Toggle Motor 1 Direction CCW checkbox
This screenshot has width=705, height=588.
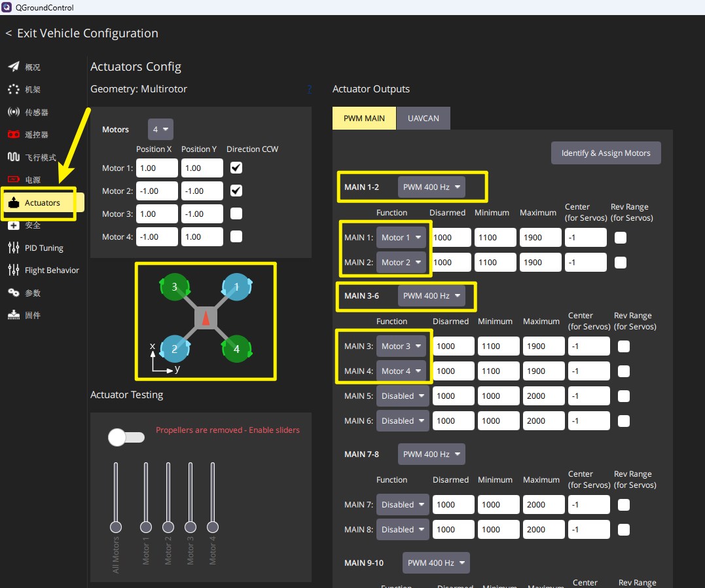pos(236,168)
